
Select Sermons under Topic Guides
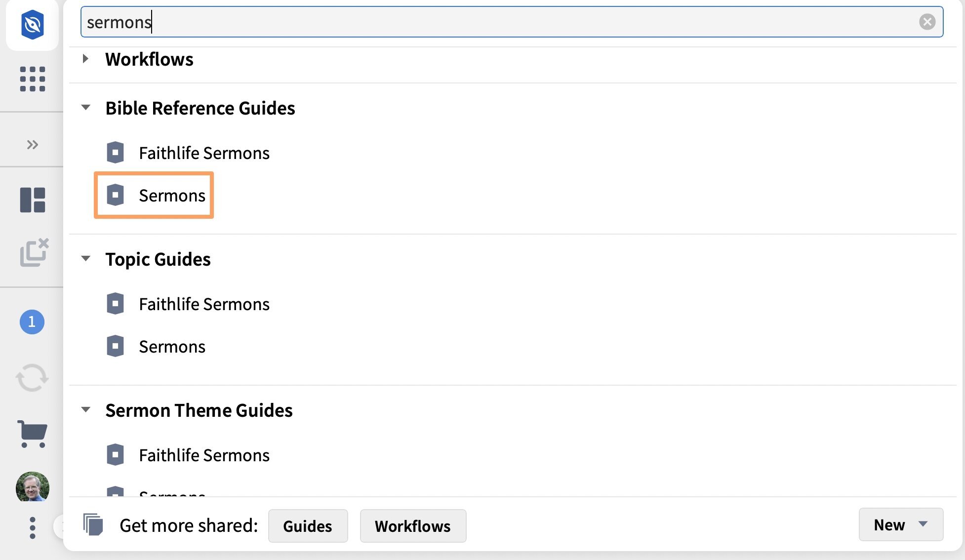tap(172, 347)
